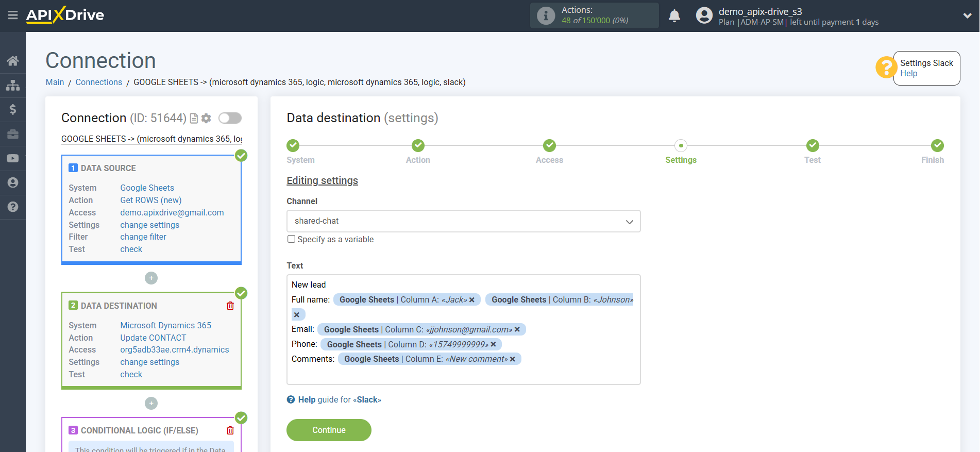Open the connection gear settings icon
Image resolution: width=980 pixels, height=452 pixels.
coord(206,119)
